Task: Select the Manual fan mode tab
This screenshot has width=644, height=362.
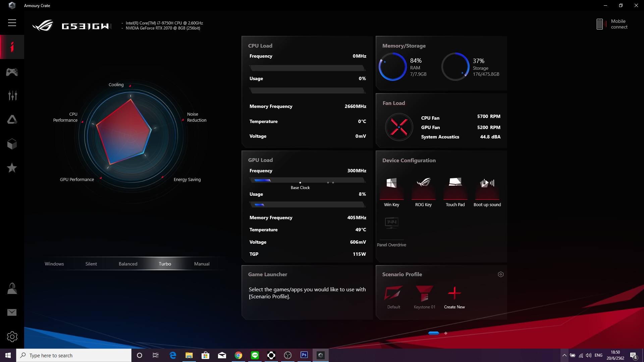Action: tap(202, 264)
